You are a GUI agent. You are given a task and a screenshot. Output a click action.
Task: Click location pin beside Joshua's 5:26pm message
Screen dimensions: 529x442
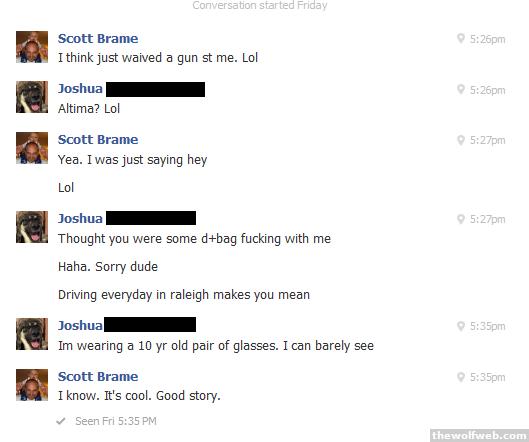point(461,89)
